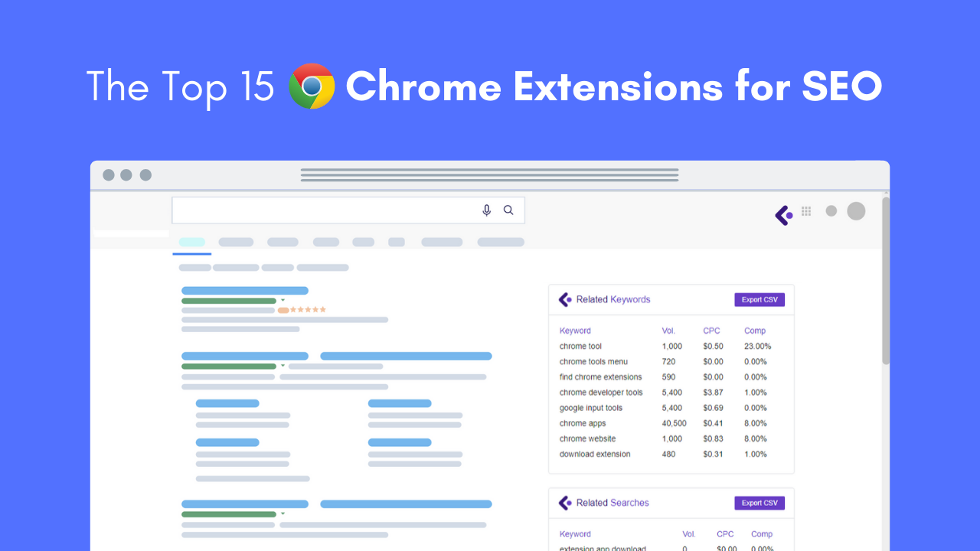This screenshot has height=551, width=980.
Task: Select the 'download extension' keyword
Action: point(595,454)
